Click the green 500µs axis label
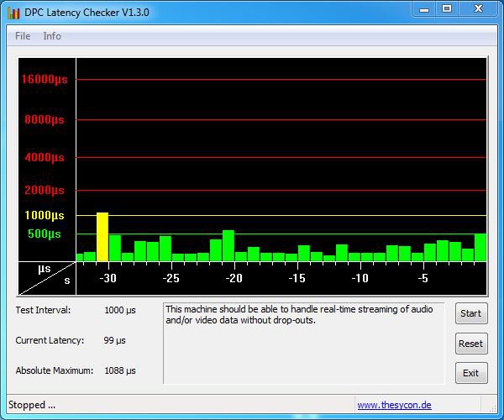Viewport: 504px width, 420px height. tap(45, 234)
